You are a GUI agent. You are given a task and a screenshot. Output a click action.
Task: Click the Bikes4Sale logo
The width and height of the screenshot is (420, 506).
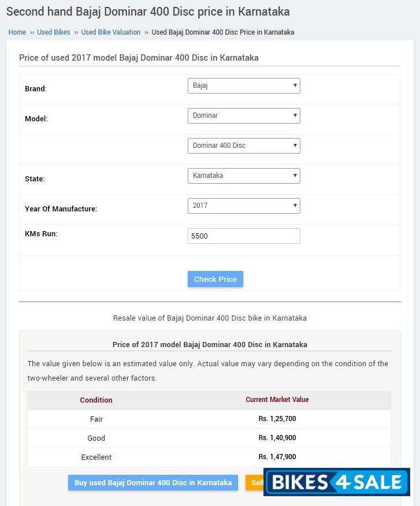[x=337, y=482]
